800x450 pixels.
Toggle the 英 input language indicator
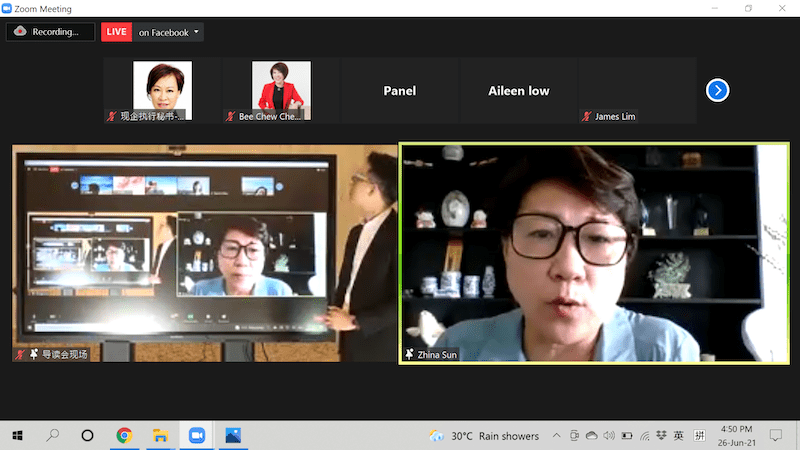pyautogui.click(x=679, y=436)
